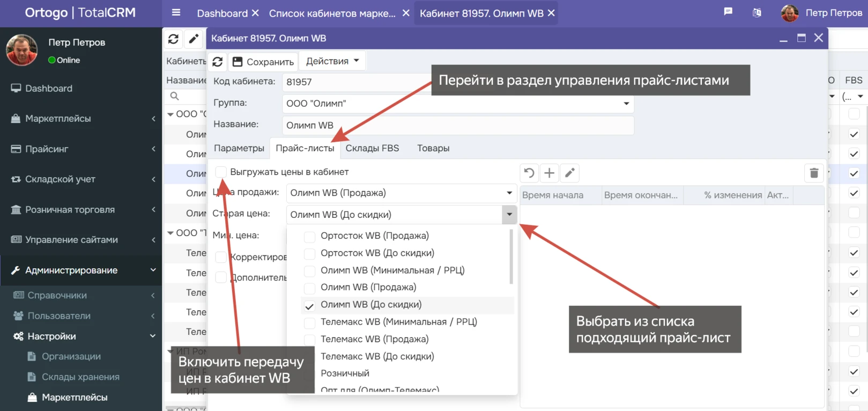The height and width of the screenshot is (411, 868).
Task: Toggle the hamburger sidebar menu icon
Action: click(176, 13)
